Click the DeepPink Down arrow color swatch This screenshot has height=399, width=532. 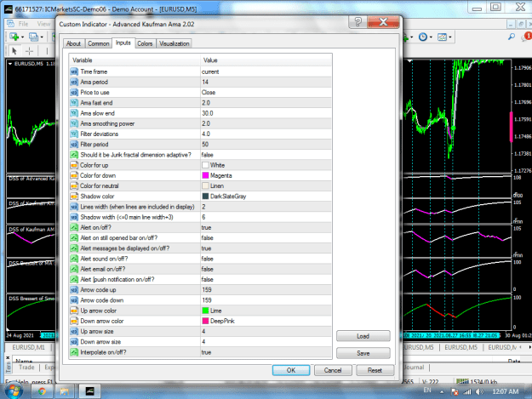point(205,321)
